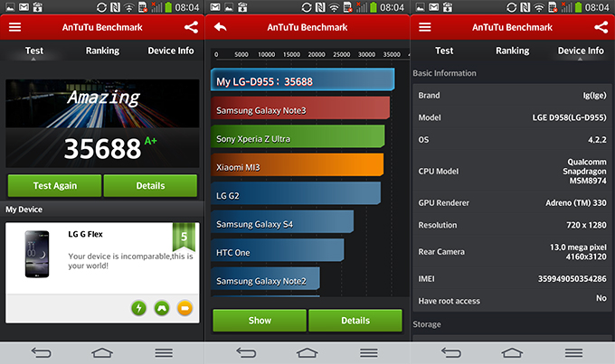Tap OS row showing 4.2.2

point(512,140)
